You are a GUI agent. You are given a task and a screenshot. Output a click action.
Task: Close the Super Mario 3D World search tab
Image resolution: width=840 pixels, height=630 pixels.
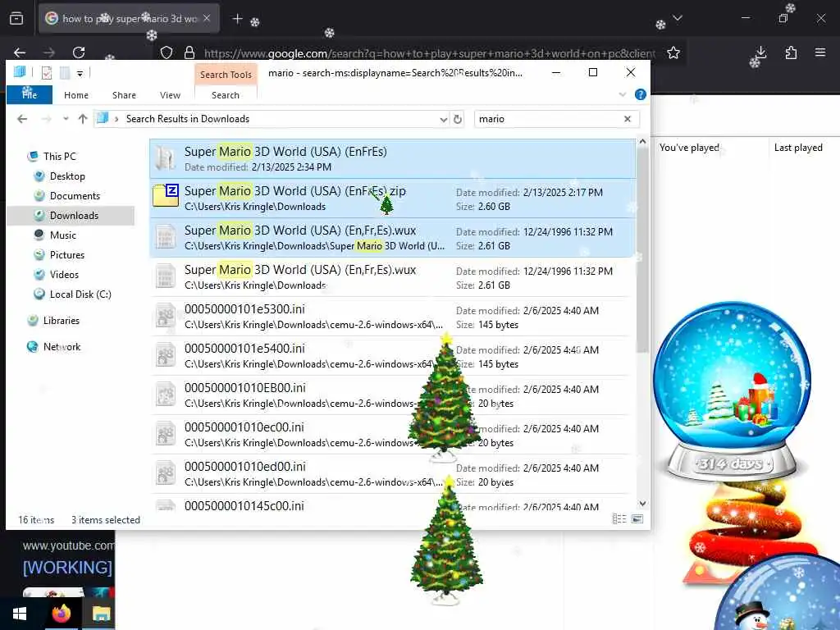[x=207, y=18]
